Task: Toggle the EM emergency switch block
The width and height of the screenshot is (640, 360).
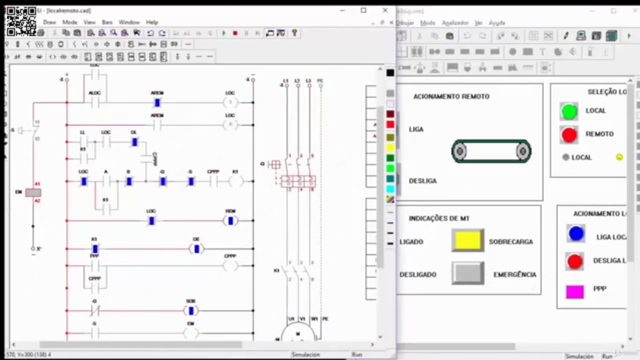Action: pyautogui.click(x=33, y=192)
